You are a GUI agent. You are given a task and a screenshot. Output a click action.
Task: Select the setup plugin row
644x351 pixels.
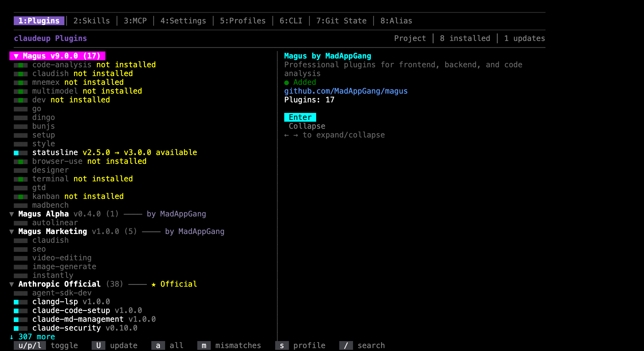pyautogui.click(x=34, y=135)
